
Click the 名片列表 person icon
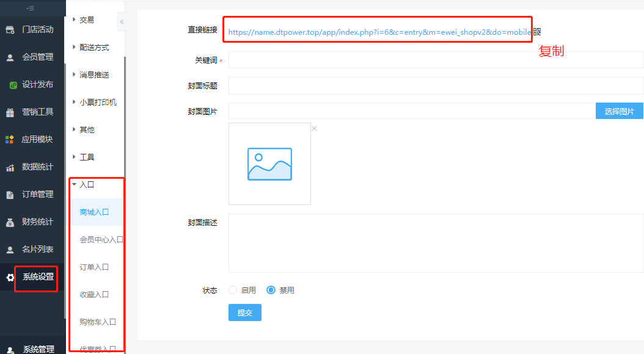(x=10, y=250)
